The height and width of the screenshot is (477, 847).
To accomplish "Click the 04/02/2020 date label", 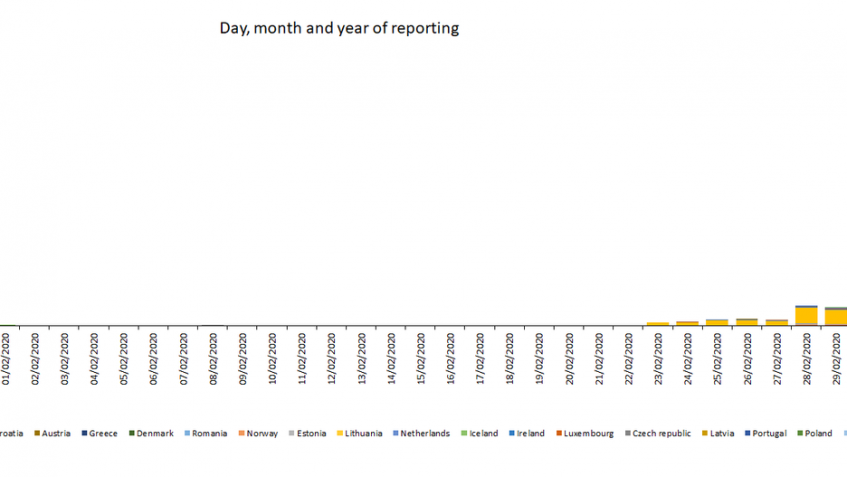I will point(95,359).
